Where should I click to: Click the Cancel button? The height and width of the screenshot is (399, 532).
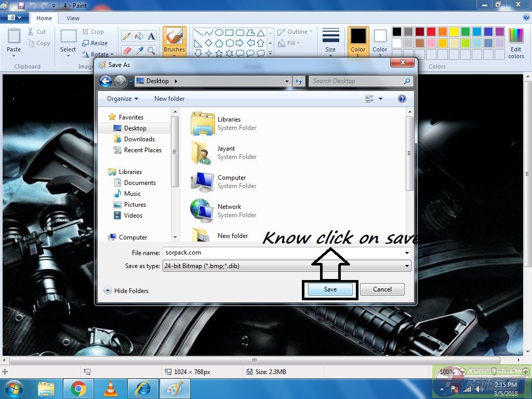click(382, 289)
